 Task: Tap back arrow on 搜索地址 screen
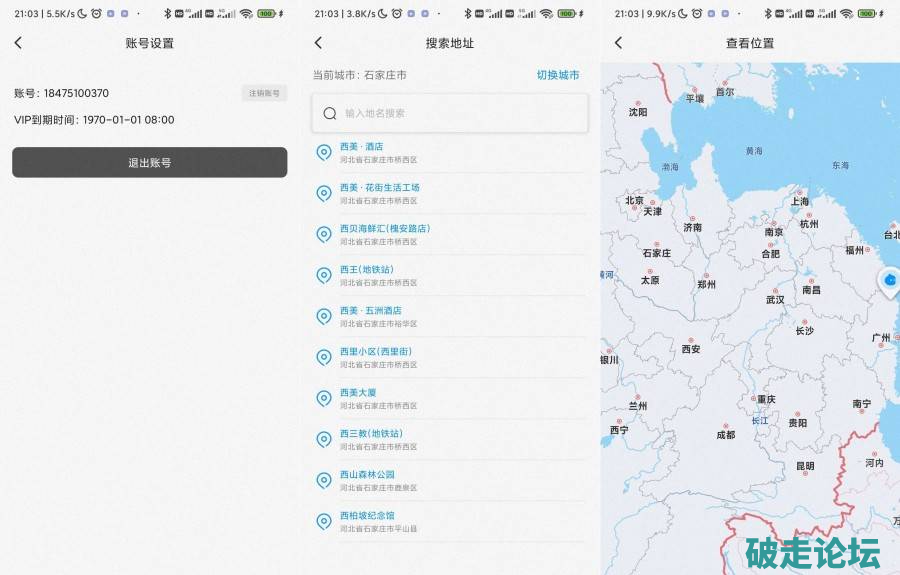tap(318, 43)
